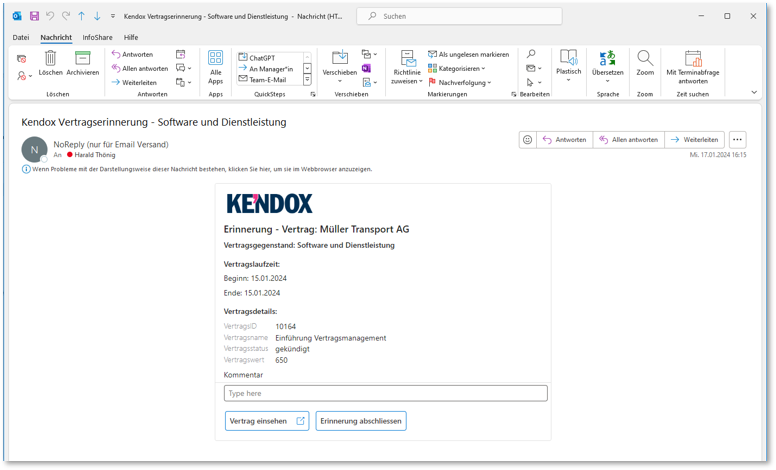This screenshot has width=776, height=470.
Task: Go to previous item with up arrow
Action: point(81,16)
